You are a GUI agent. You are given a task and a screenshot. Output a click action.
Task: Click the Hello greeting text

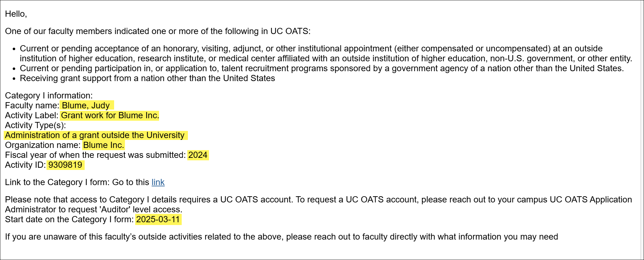point(16,14)
